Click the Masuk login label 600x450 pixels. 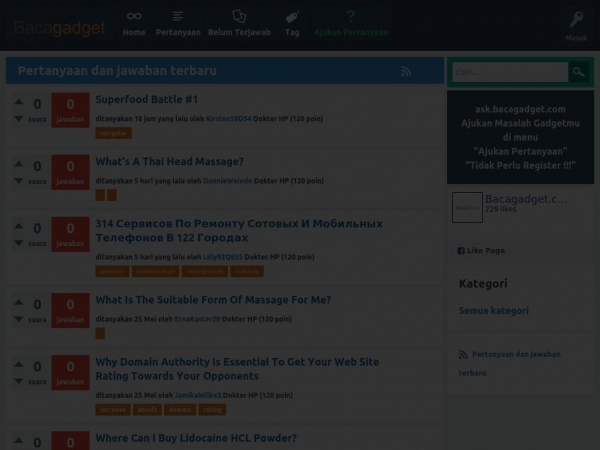pos(576,38)
